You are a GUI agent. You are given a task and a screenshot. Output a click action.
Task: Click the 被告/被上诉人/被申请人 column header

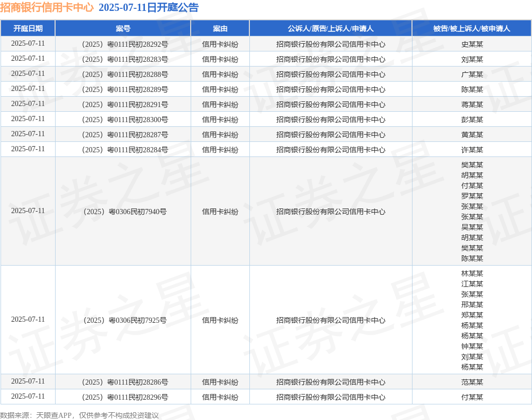tap(472, 29)
